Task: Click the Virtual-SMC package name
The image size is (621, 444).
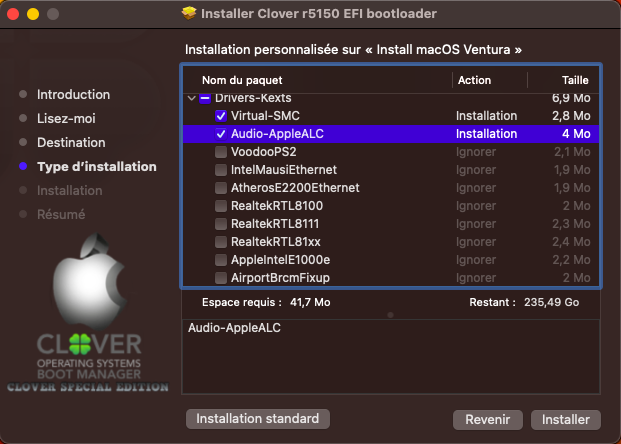Action: point(265,116)
